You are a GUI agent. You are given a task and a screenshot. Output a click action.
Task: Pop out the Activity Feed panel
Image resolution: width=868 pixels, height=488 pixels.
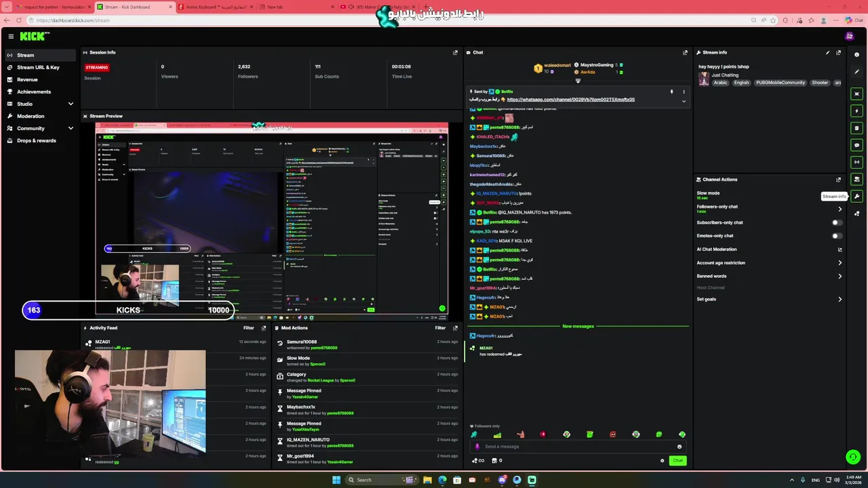[264, 328]
